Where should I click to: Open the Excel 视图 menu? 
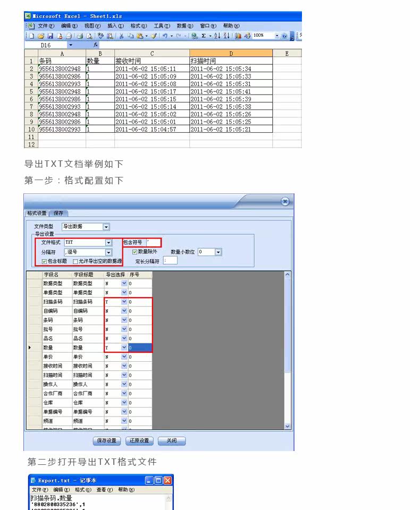coord(92,25)
